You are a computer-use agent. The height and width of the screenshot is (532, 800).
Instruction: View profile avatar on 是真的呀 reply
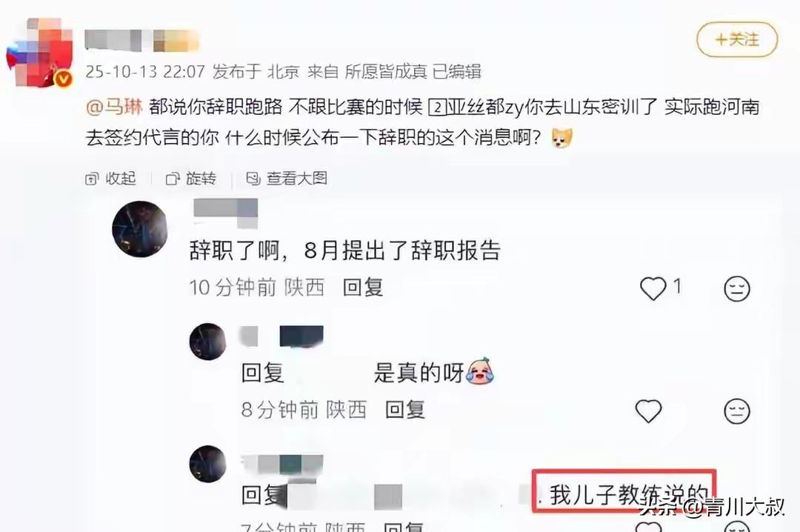pyautogui.click(x=207, y=341)
